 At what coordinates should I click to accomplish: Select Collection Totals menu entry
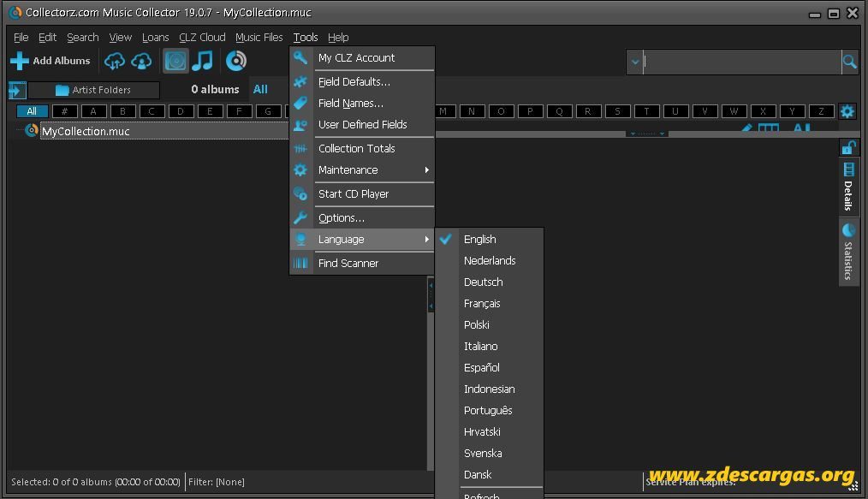point(362,148)
